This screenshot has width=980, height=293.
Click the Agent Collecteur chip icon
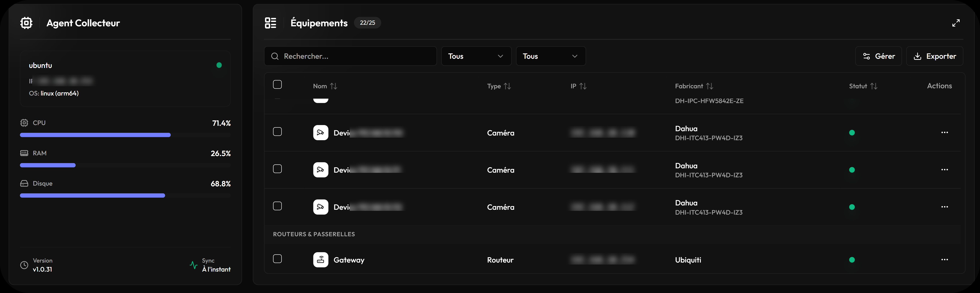click(26, 23)
